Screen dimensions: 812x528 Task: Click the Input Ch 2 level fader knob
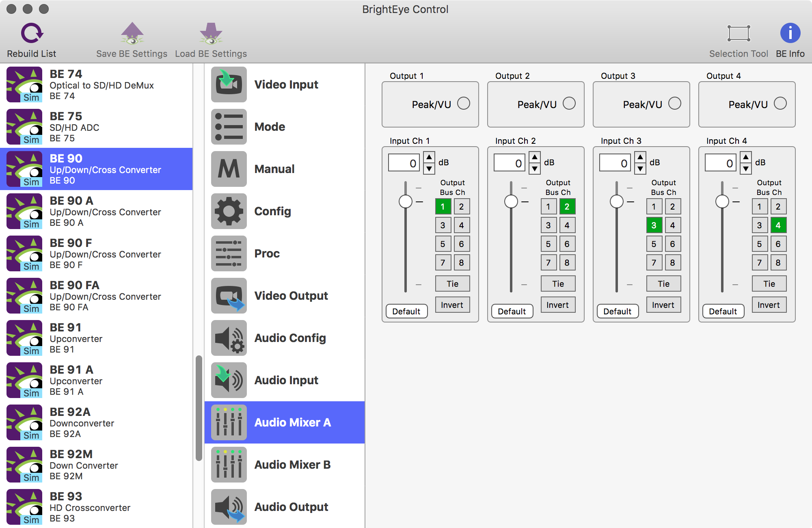click(511, 201)
